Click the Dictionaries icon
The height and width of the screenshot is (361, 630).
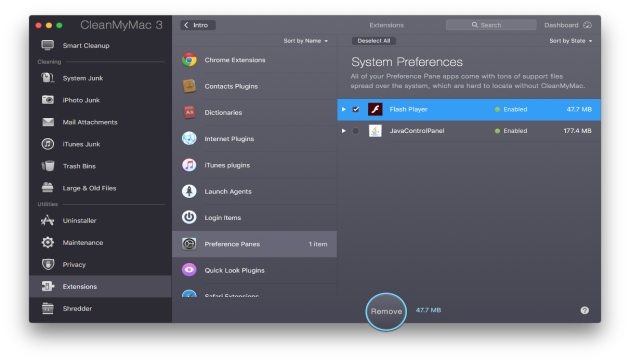(189, 112)
